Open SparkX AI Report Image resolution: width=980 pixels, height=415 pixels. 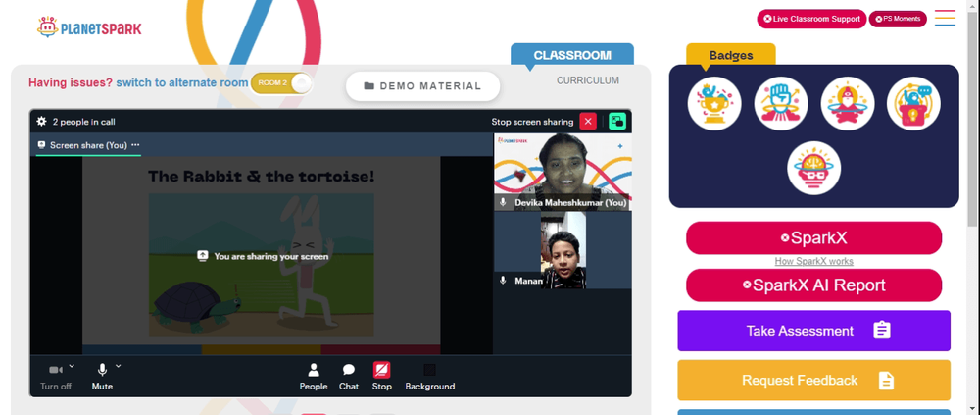pos(813,285)
